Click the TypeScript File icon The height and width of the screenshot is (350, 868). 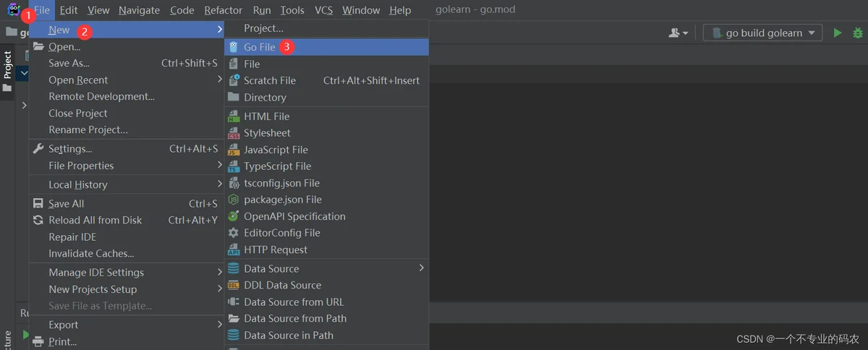tap(233, 166)
